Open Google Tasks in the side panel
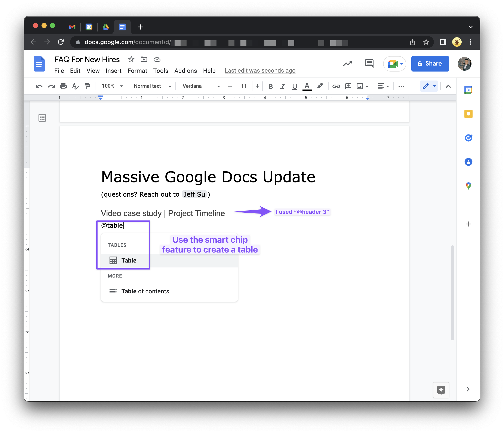Image resolution: width=504 pixels, height=433 pixels. tap(468, 138)
